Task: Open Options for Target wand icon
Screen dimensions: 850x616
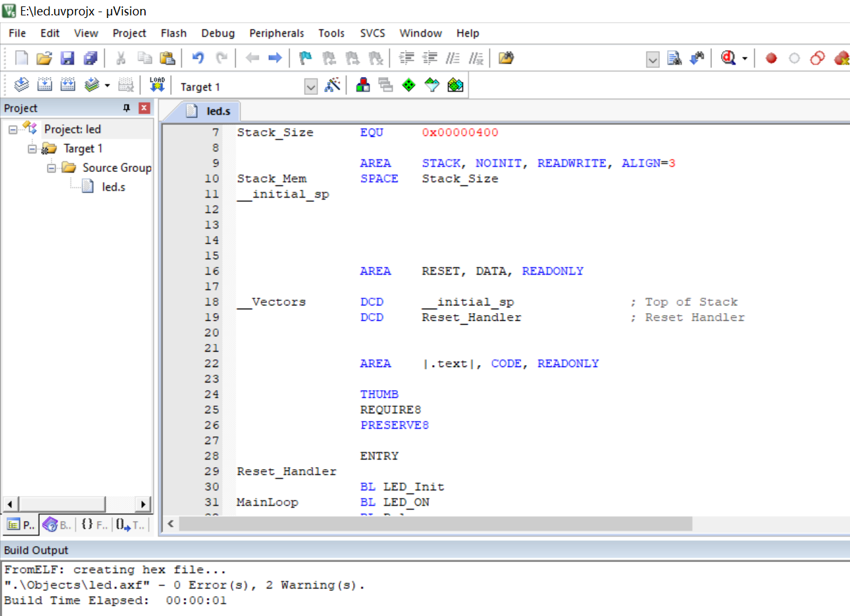Action: click(x=333, y=85)
